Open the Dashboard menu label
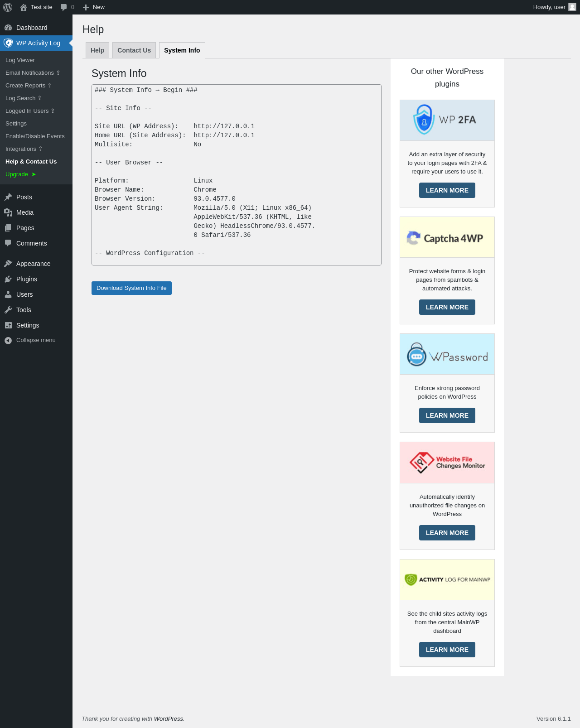Screen dimensions: 580x728 (32, 28)
